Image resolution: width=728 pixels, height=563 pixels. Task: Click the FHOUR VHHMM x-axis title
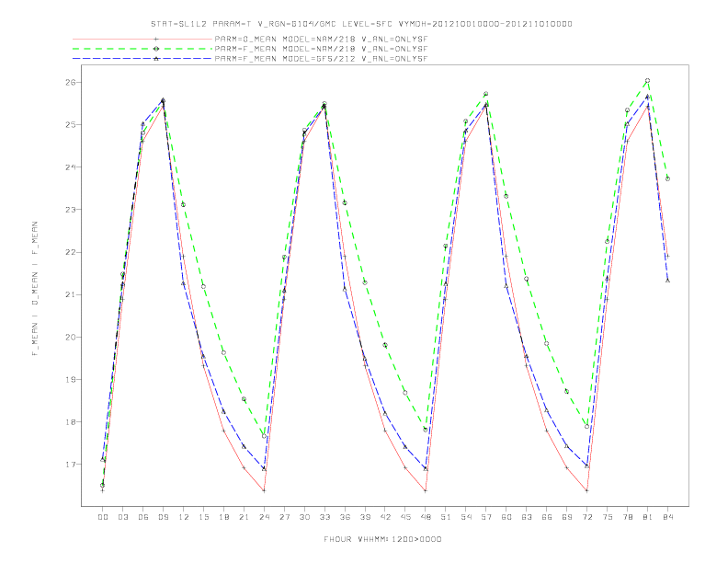click(382, 539)
